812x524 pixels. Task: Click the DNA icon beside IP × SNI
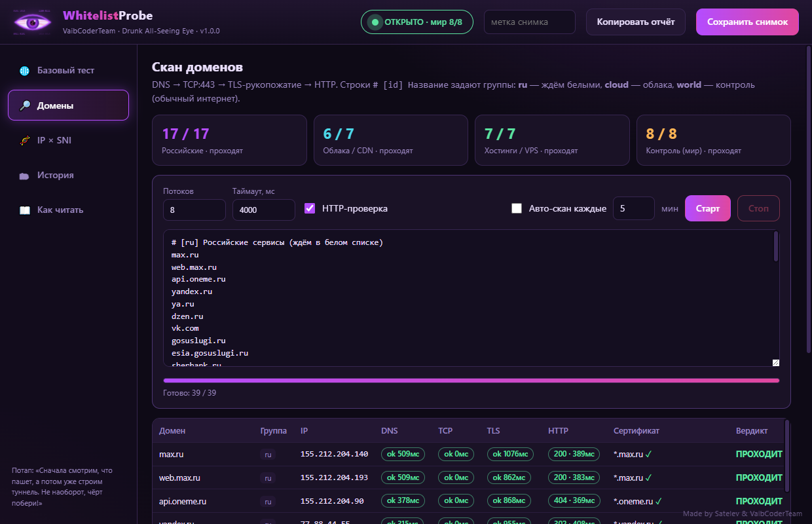[x=24, y=140]
